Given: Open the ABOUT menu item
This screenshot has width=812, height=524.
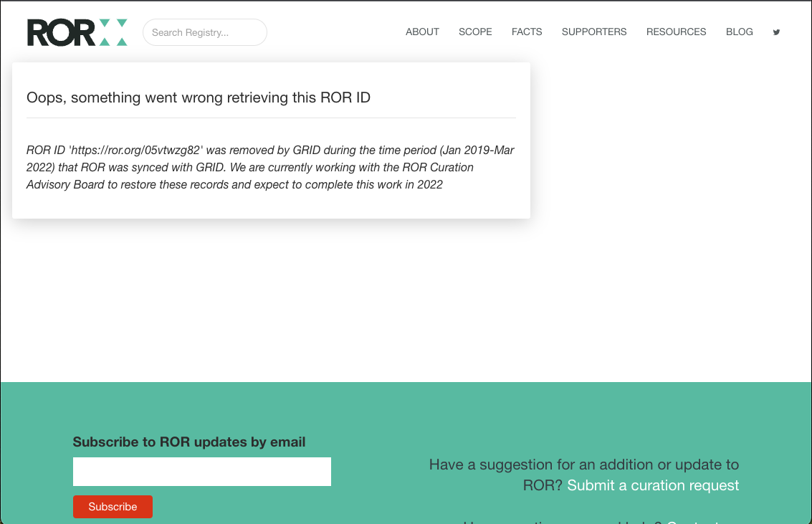Looking at the screenshot, I should [x=422, y=32].
